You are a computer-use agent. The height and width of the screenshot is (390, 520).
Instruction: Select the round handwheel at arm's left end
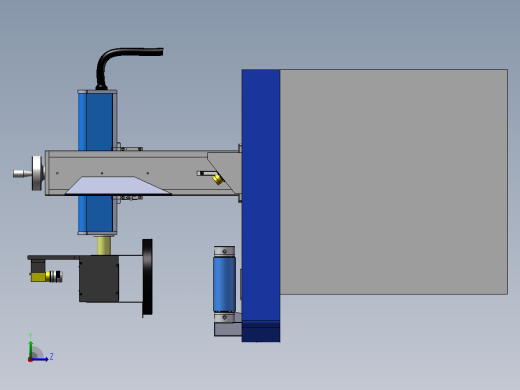tap(38, 173)
